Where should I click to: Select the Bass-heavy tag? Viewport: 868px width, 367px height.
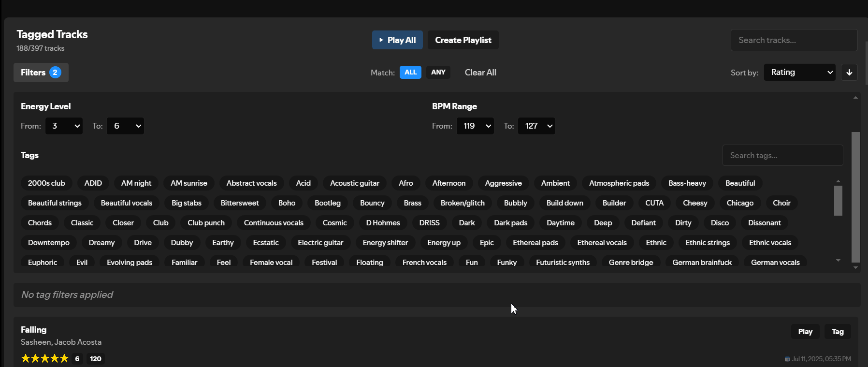pyautogui.click(x=687, y=183)
